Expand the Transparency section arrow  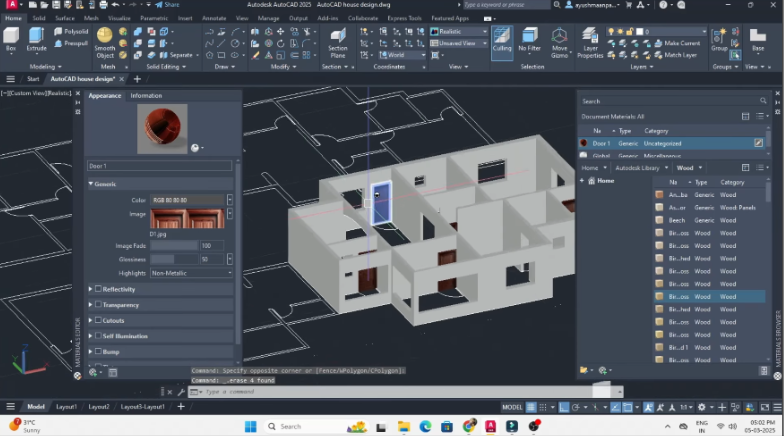pos(90,304)
